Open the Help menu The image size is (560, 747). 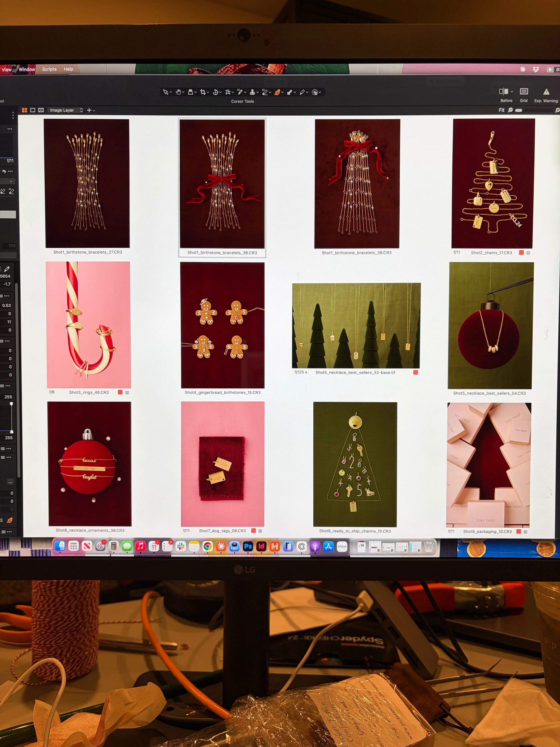point(69,69)
